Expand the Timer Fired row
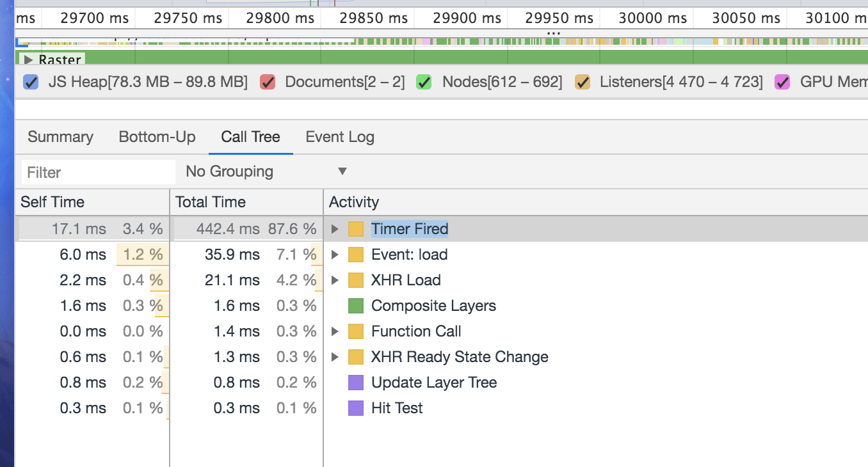 point(335,229)
